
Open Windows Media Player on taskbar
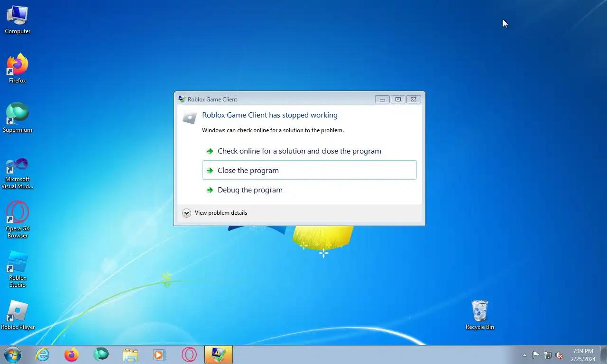pos(159,355)
